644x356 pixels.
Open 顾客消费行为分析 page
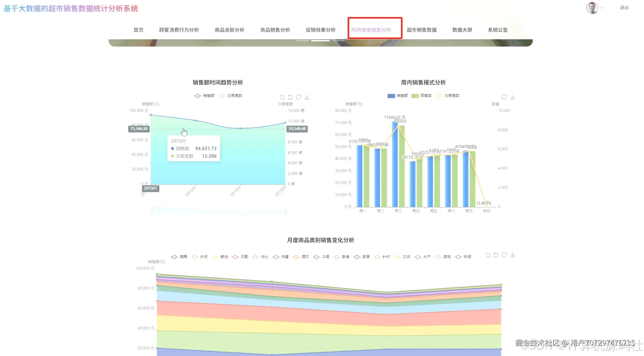pyautogui.click(x=179, y=30)
